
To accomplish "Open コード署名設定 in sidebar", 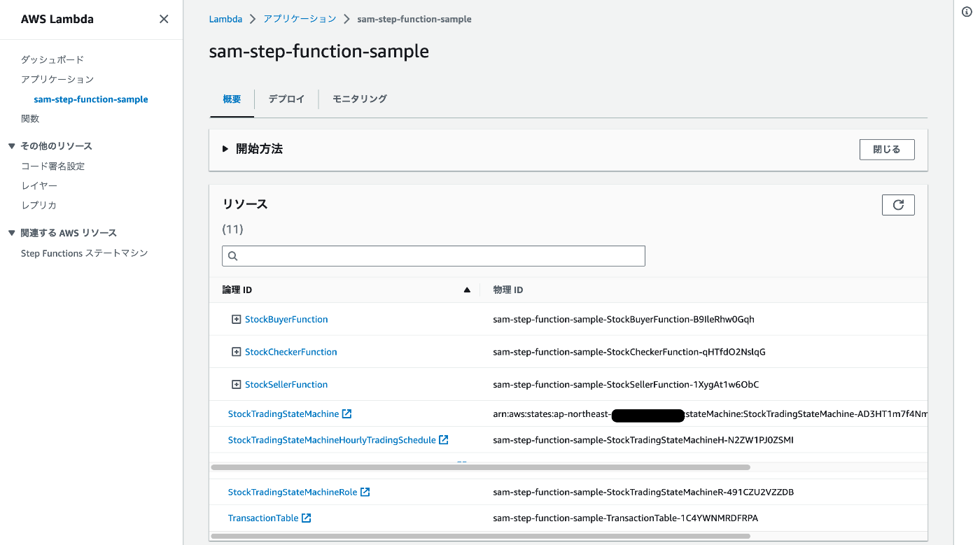I will pyautogui.click(x=52, y=167).
